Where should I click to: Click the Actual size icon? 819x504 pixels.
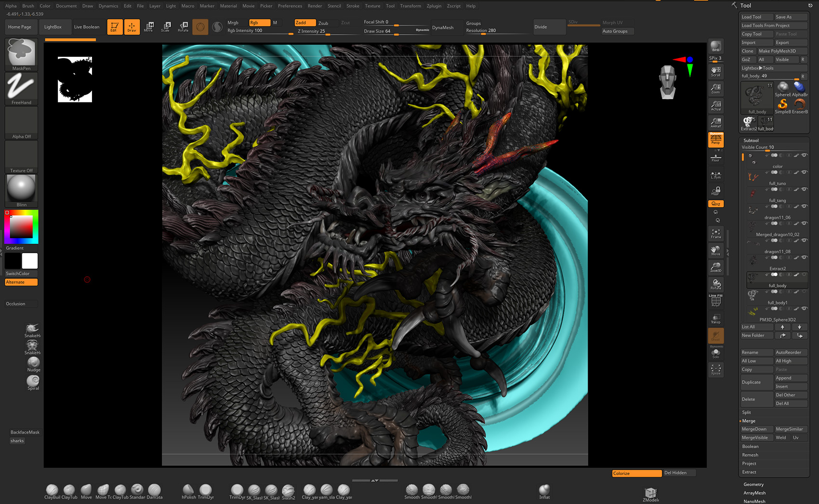coord(716,106)
